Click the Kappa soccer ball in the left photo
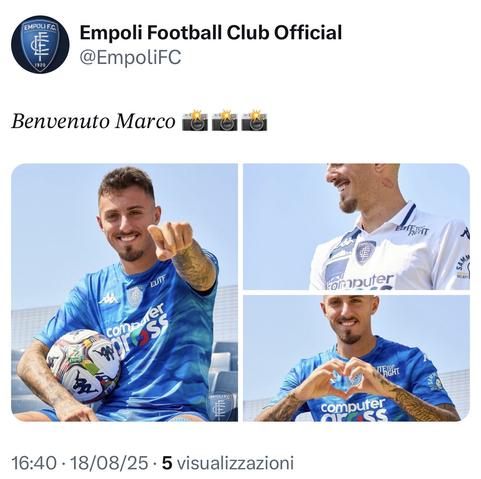 (83, 365)
